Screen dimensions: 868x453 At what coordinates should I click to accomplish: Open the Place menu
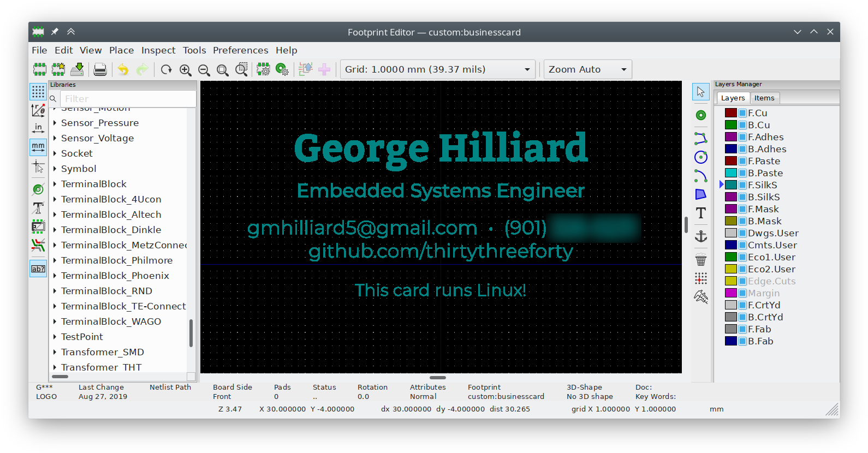[121, 50]
